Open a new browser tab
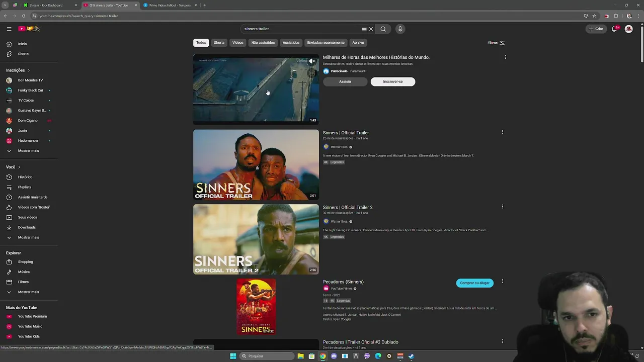The height and width of the screenshot is (362, 644). (205, 5)
